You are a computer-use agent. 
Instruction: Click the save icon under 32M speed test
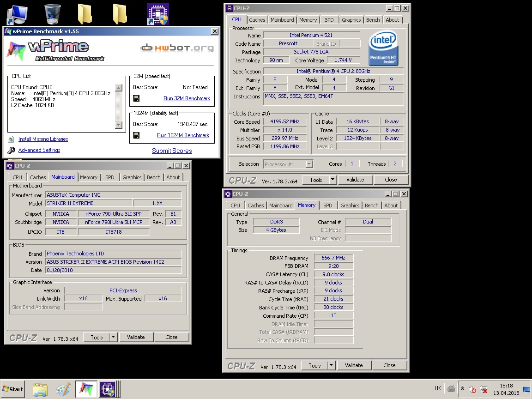coord(136,98)
